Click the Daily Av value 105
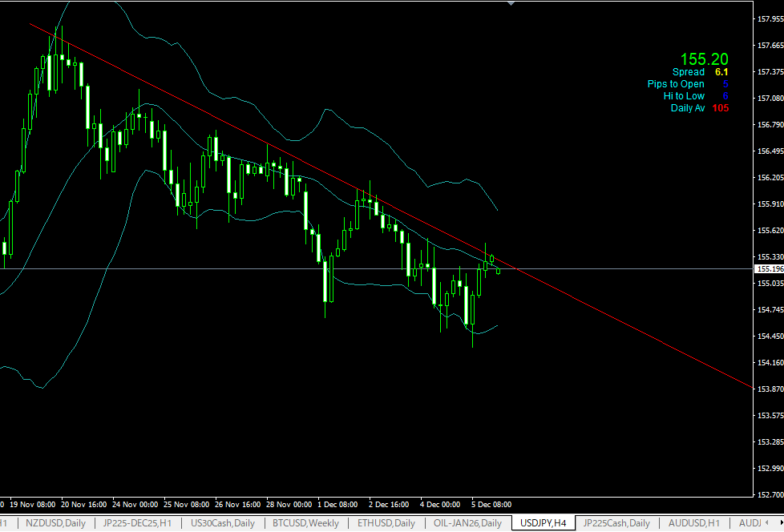This screenshot has width=784, height=532. [720, 108]
